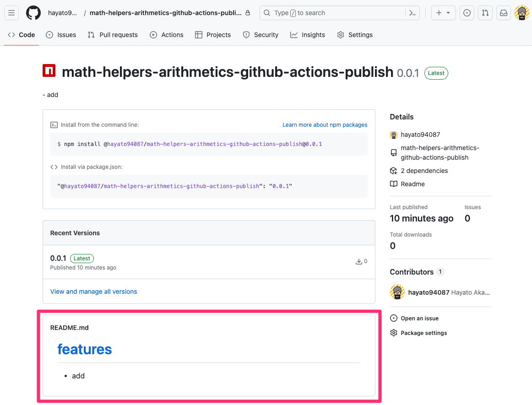Open pull requests icon in header
The height and width of the screenshot is (405, 532).
[485, 13]
